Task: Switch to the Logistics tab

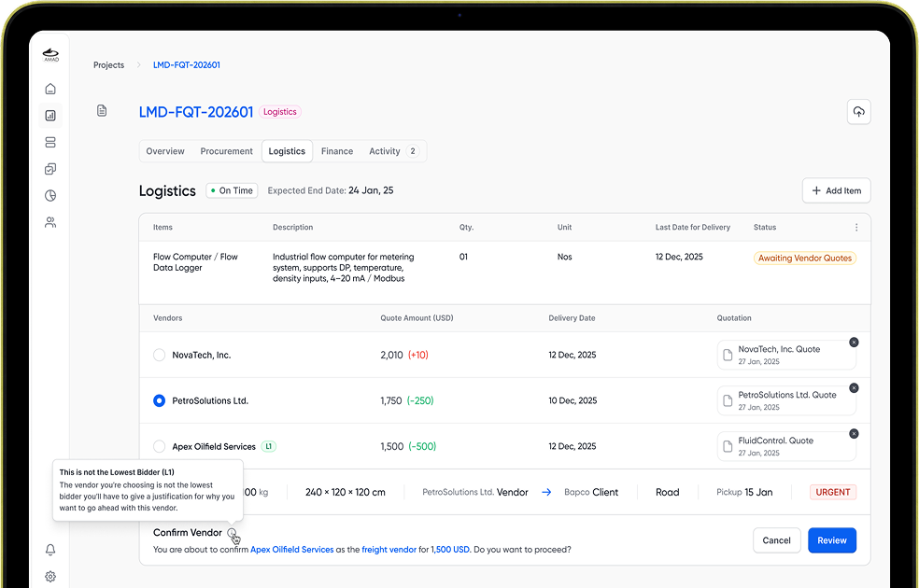Action: (287, 151)
